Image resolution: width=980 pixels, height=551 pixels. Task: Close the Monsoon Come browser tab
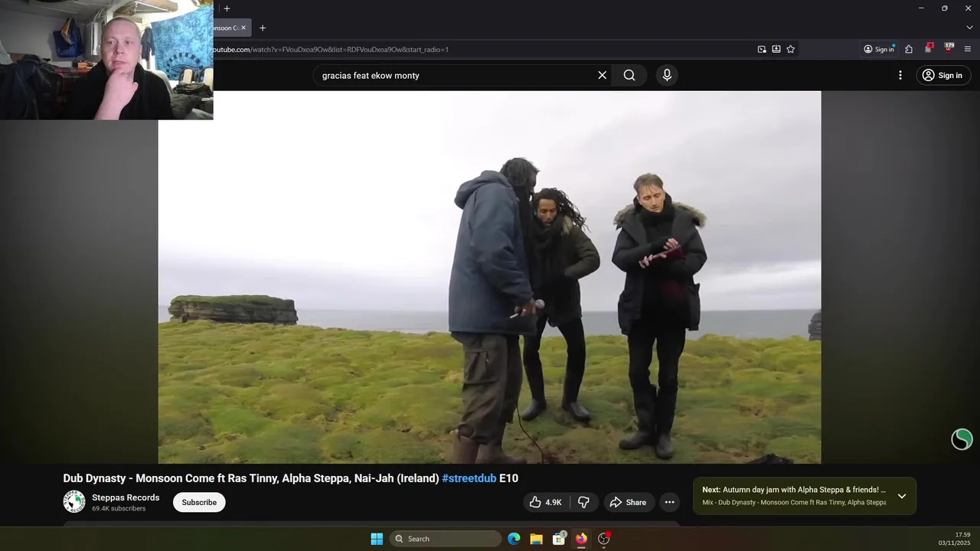click(x=243, y=28)
